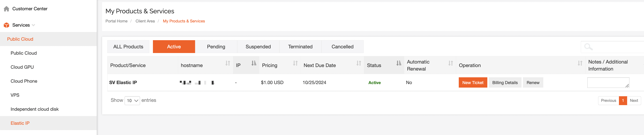
Task: Open Billing Details for SV Elastic IP
Action: tap(505, 83)
